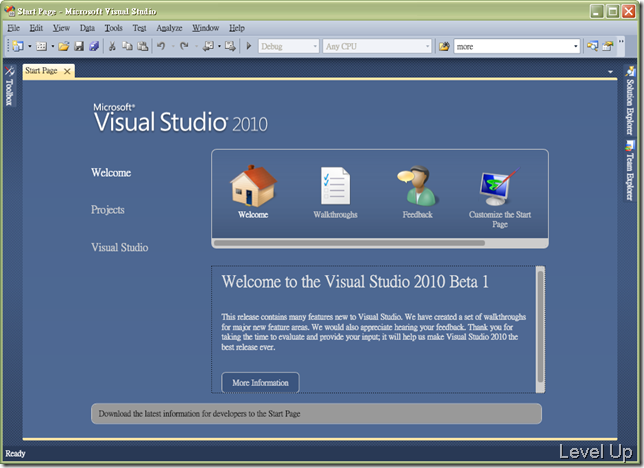Open the Team Explorer side tab
The width and height of the screenshot is (644, 468).
coord(629,171)
